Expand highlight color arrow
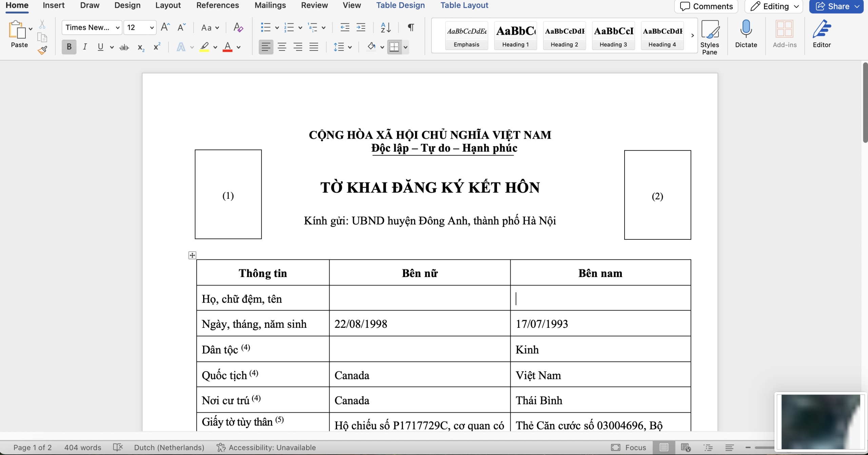Image resolution: width=868 pixels, height=455 pixels. point(215,47)
